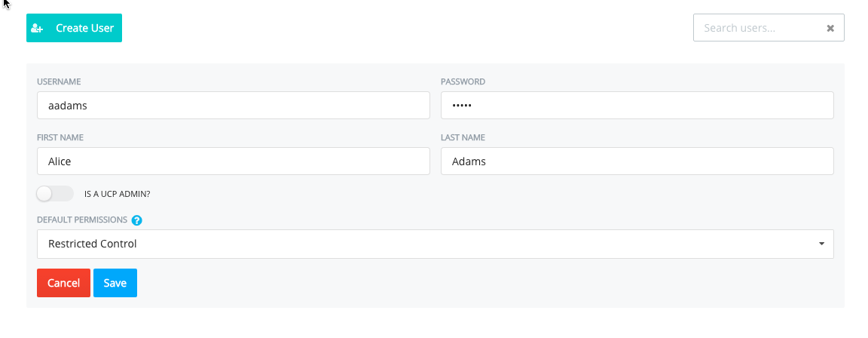Screen dimensions: 868x338
Task: Toggle the Is a UCP Admin switch
Action: pyautogui.click(x=55, y=194)
